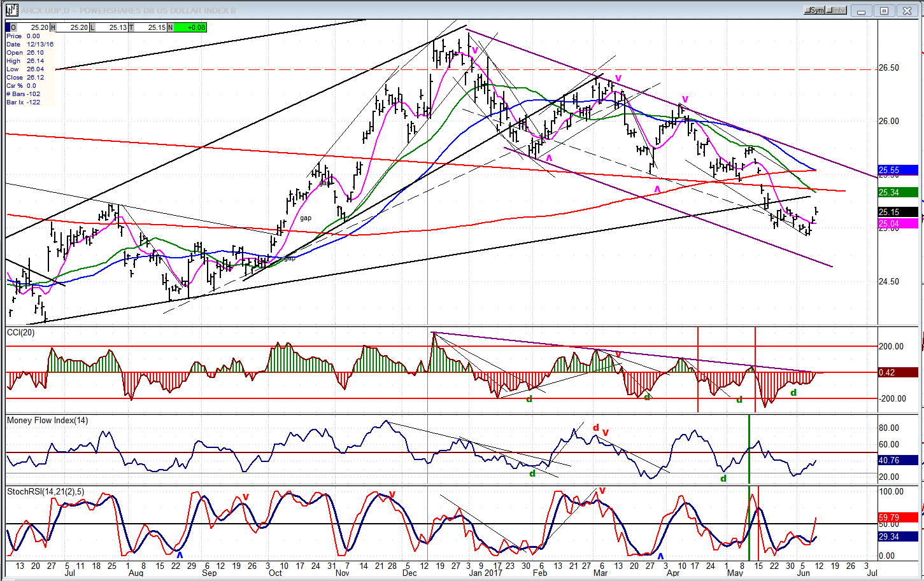The height and width of the screenshot is (581, 924).
Task: Click the Close 26.12 row in data box
Action: (x=30, y=78)
